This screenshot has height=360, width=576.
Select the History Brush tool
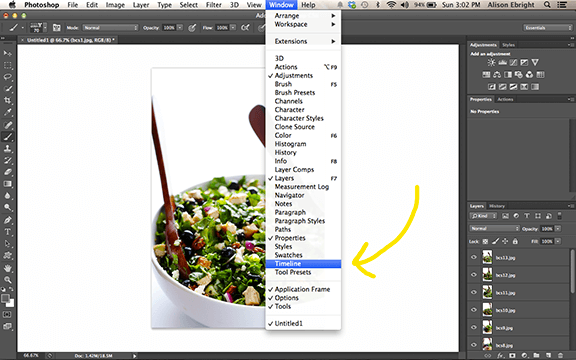[7, 160]
